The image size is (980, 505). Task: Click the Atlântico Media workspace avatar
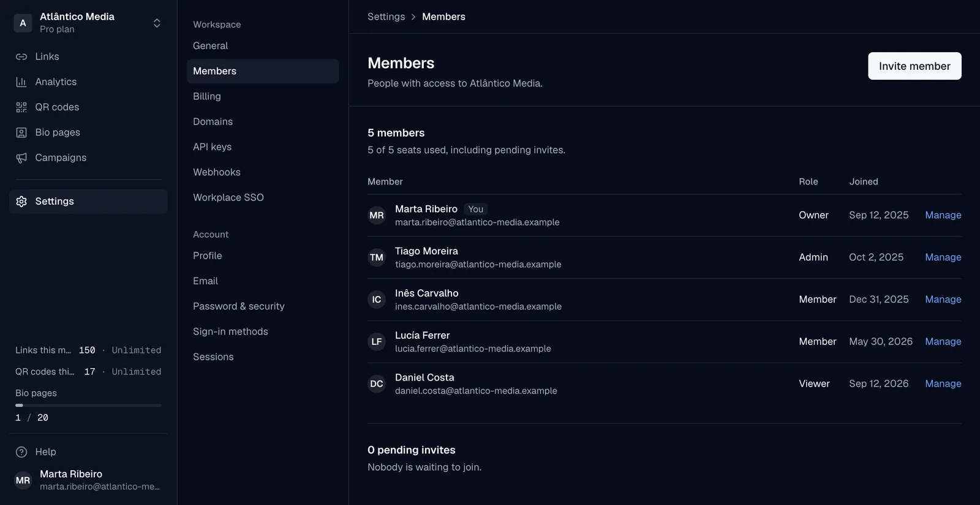[23, 23]
